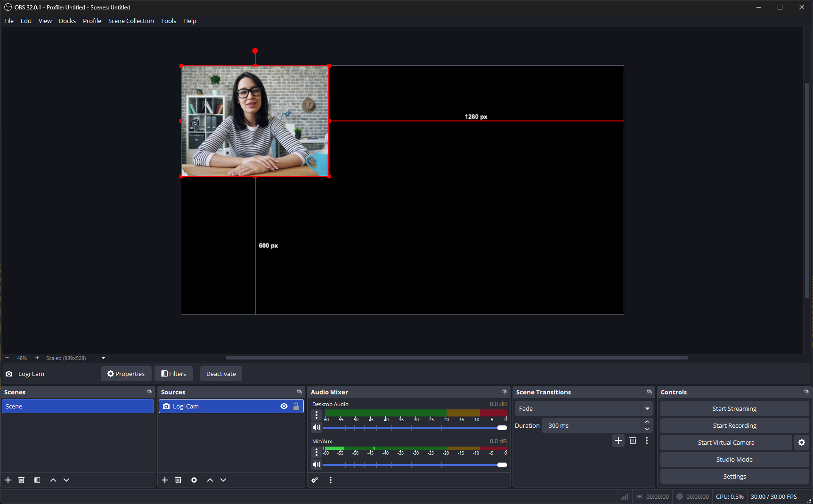Mute the Mic/Aux channel

(x=316, y=464)
